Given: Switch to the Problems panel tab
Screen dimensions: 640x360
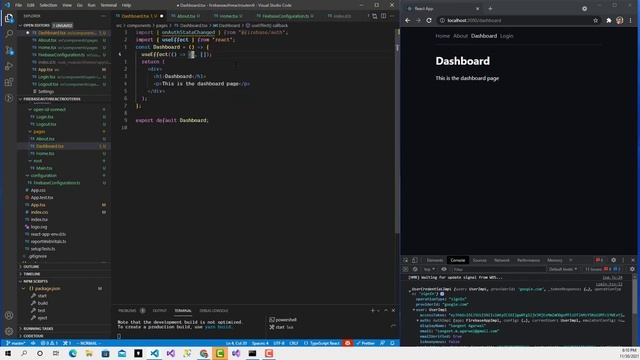Looking at the screenshot, I should tap(127, 311).
